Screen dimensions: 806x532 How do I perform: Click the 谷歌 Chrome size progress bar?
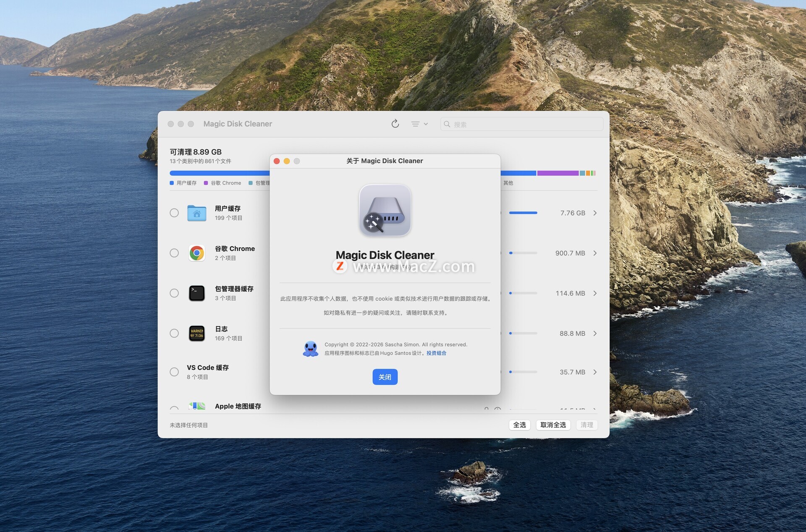(x=523, y=253)
